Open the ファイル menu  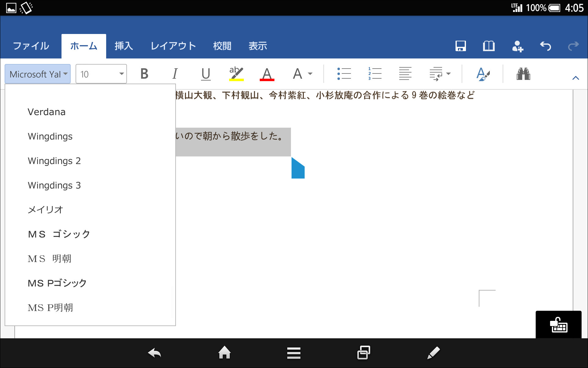(x=31, y=46)
